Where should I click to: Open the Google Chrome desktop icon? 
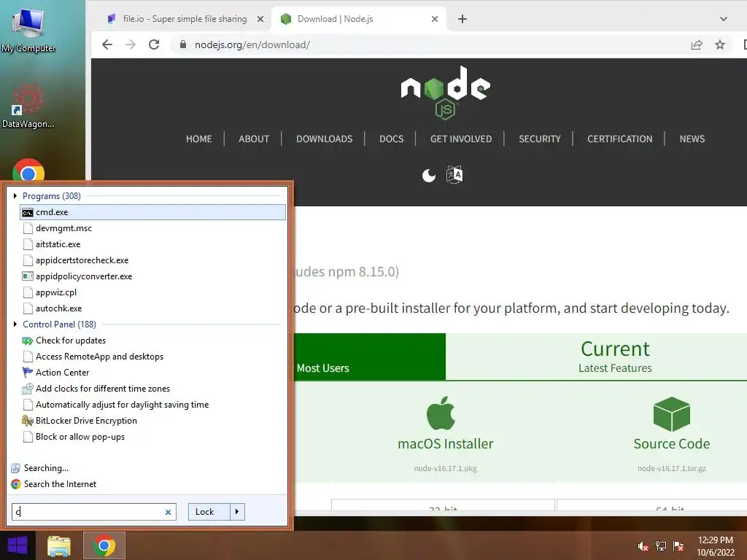(x=28, y=170)
